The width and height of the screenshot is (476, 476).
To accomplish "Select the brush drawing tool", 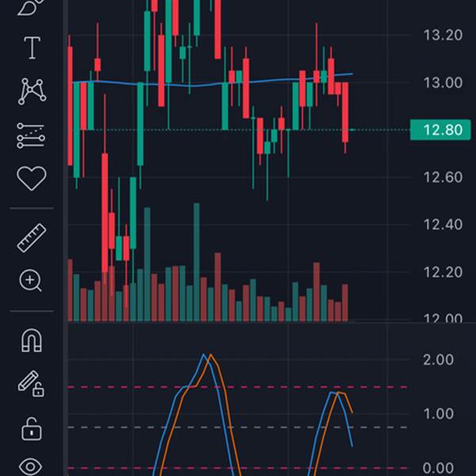I will tap(32, 6).
